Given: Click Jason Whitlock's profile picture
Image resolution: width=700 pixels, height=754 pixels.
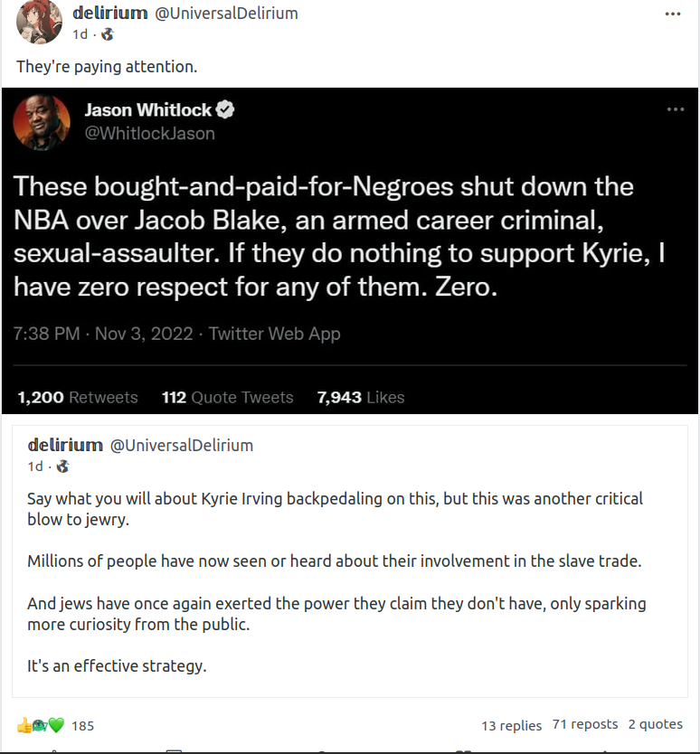Looking at the screenshot, I should [42, 121].
